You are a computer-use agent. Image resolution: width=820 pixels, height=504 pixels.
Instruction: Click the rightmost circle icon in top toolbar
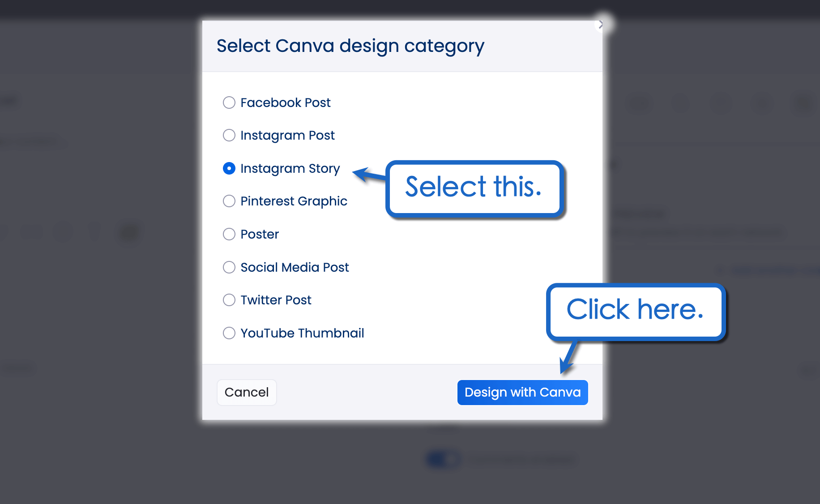[x=803, y=103]
